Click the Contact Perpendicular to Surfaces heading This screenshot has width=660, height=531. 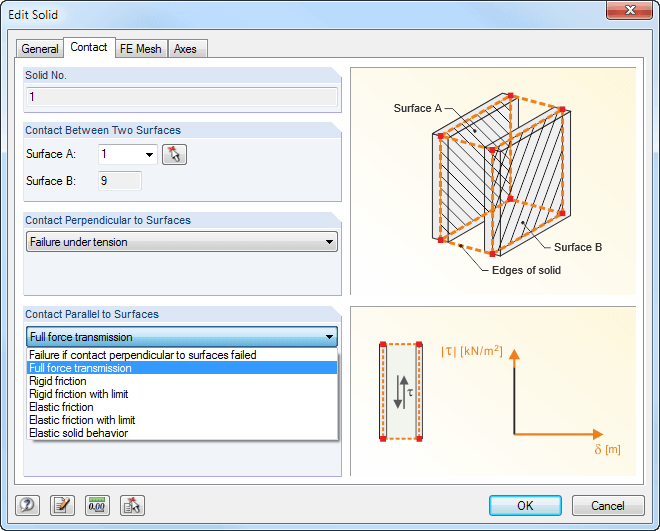point(108,220)
